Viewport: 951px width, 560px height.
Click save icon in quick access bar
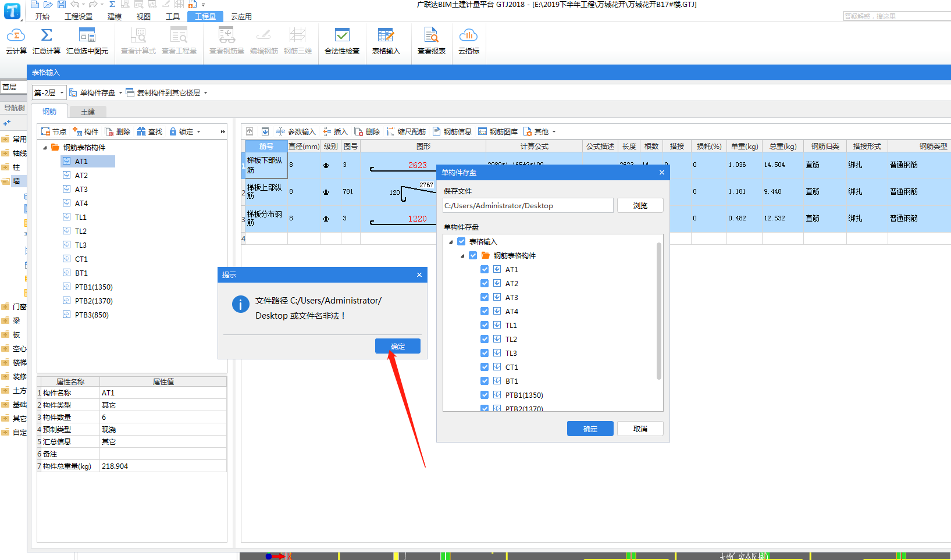pos(61,4)
